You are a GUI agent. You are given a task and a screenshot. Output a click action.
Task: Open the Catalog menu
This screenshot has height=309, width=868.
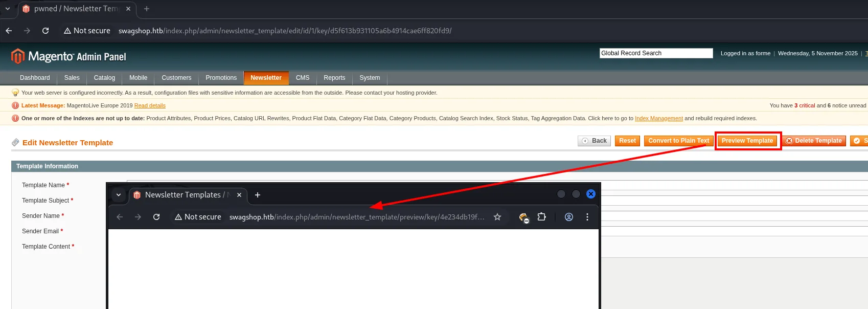pos(104,78)
